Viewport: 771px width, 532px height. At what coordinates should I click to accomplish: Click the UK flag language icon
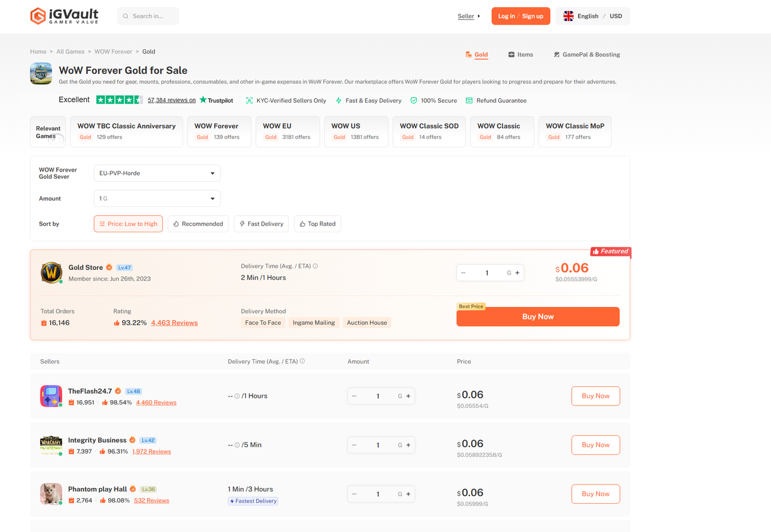pos(568,16)
